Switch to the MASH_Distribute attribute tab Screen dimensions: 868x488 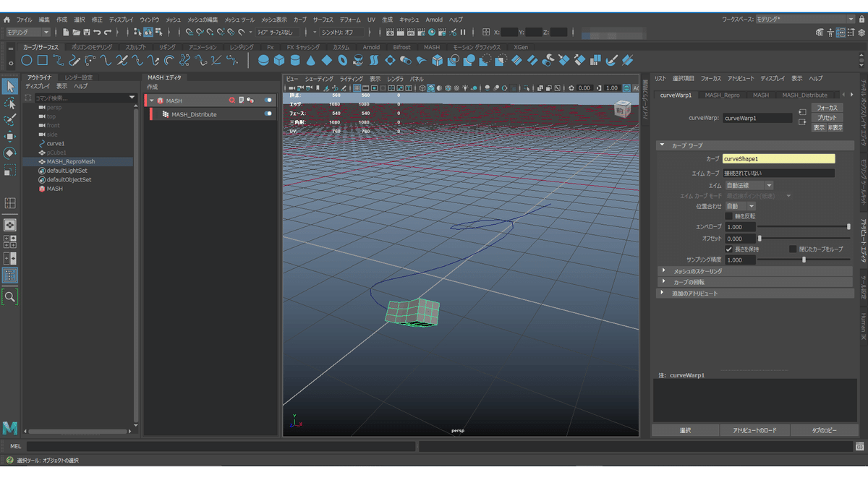coord(804,95)
